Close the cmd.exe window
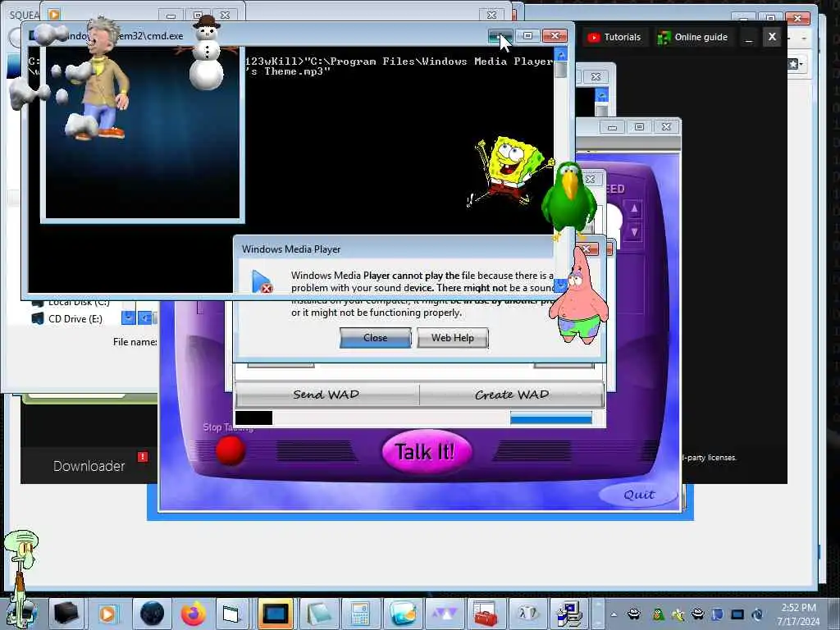Image resolution: width=840 pixels, height=630 pixels. pos(555,35)
